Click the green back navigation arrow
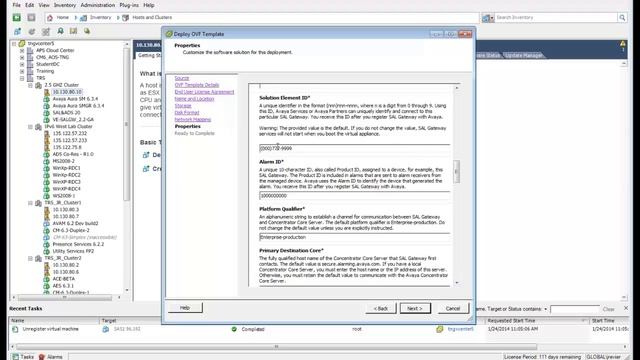Image resolution: width=640 pixels, height=360 pixels. 17,18
